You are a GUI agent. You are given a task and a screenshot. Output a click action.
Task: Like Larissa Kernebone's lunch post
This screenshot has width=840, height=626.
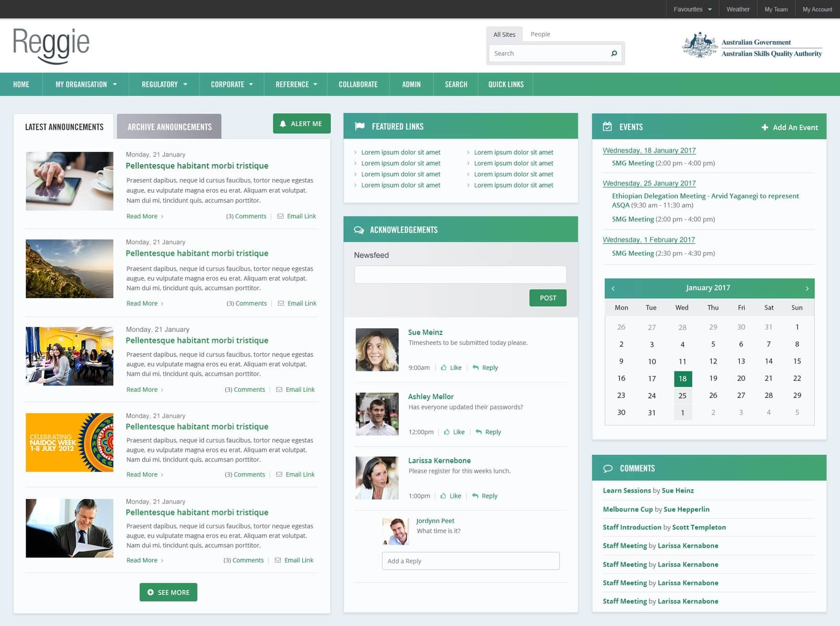[450, 496]
